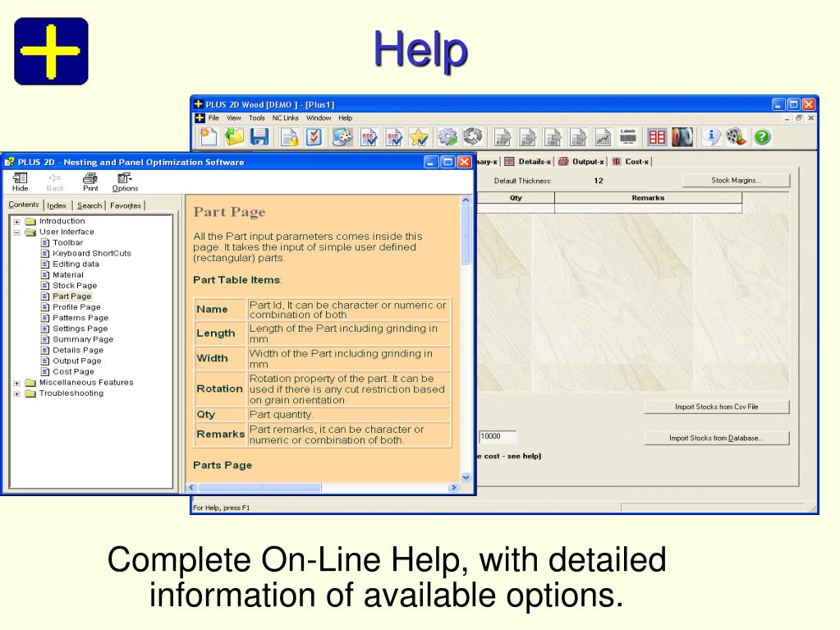The image size is (840, 630).
Task: Click the export to DXF icon
Action: (x=528, y=137)
